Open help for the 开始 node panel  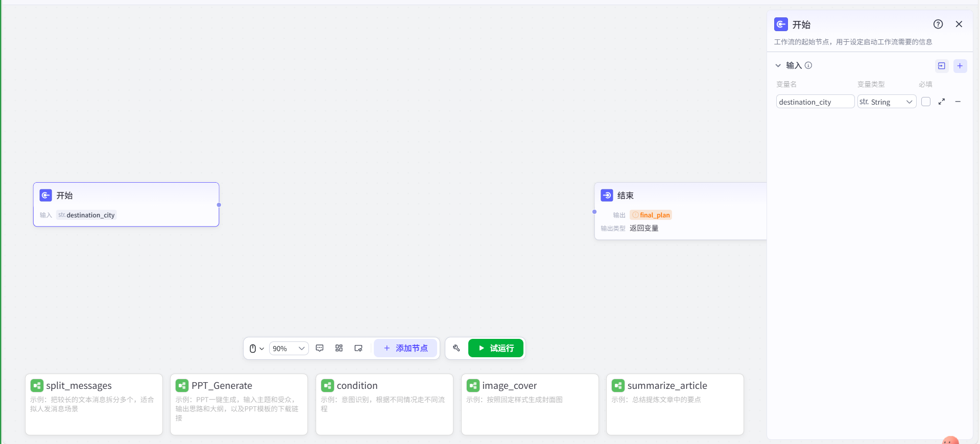(938, 24)
